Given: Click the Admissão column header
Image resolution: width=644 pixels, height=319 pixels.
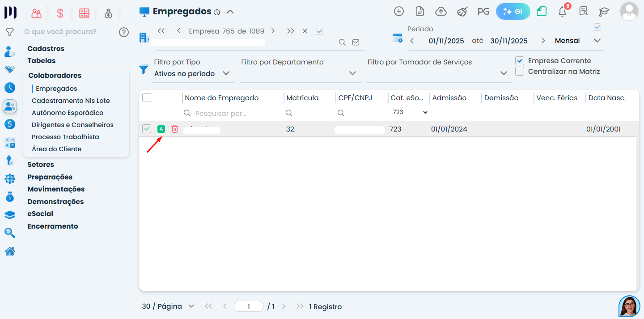Looking at the screenshot, I should (x=449, y=98).
